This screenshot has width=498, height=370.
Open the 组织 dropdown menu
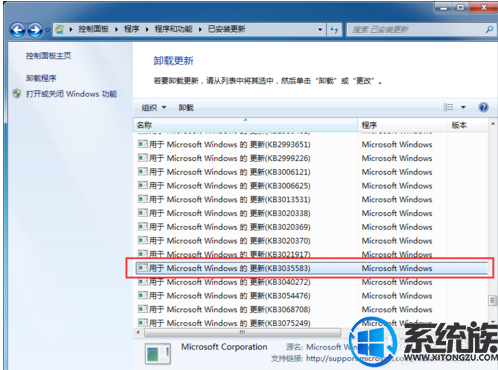[x=154, y=108]
